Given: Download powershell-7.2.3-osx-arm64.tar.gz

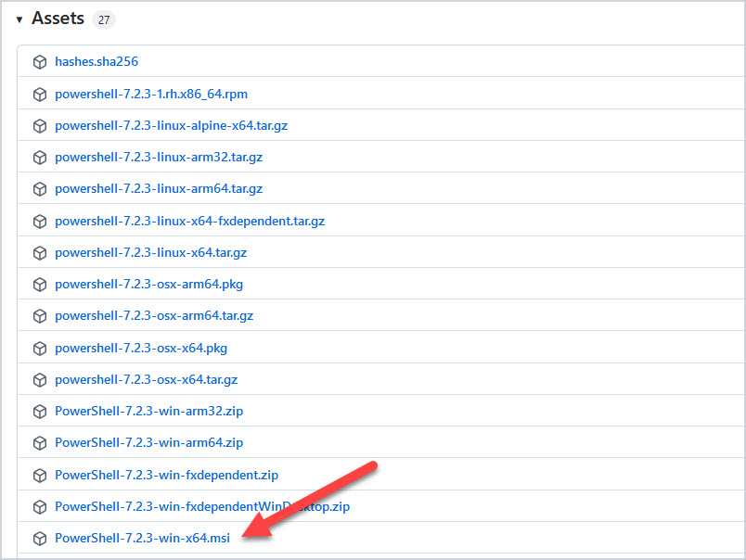Looking at the screenshot, I should click(x=154, y=315).
